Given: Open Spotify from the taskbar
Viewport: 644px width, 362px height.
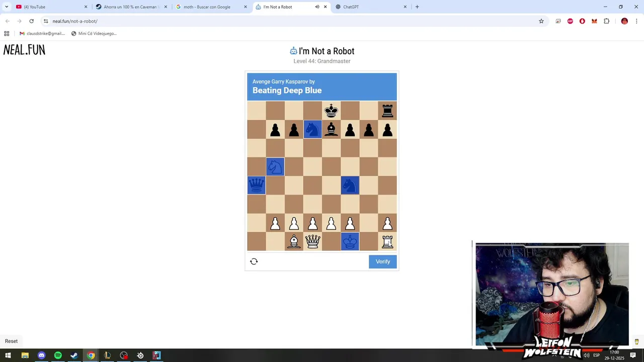Looking at the screenshot, I should tap(58, 355).
